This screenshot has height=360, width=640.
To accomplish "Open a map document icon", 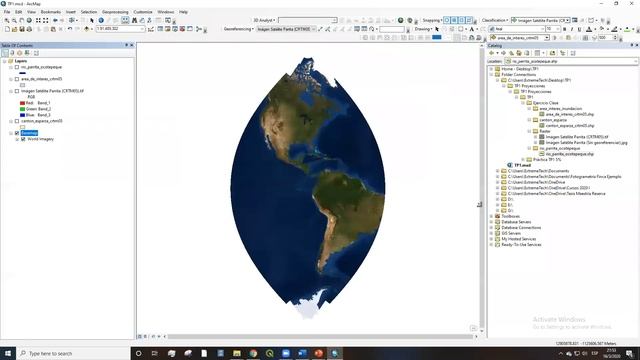I will pos(15,29).
